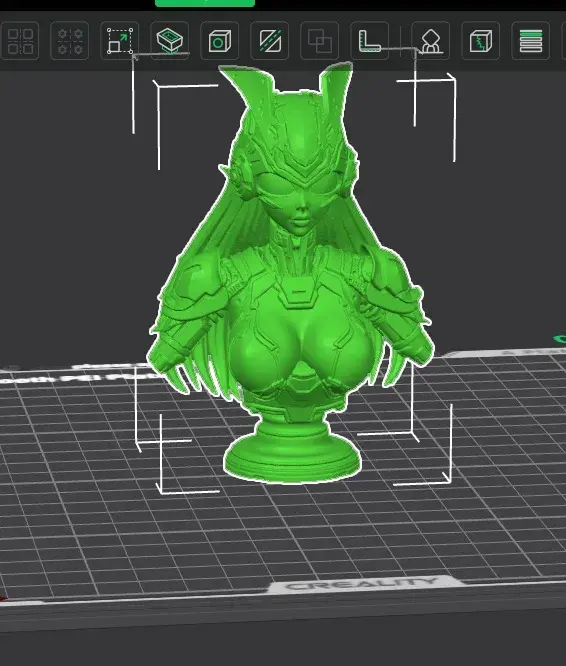Click the CREALITY logo on the build plate

(x=362, y=585)
